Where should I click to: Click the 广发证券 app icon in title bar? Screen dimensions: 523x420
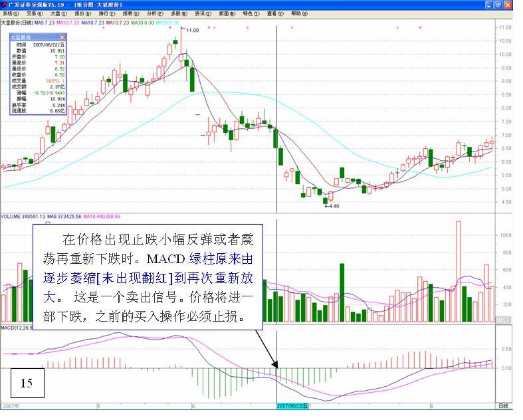click(x=4, y=5)
